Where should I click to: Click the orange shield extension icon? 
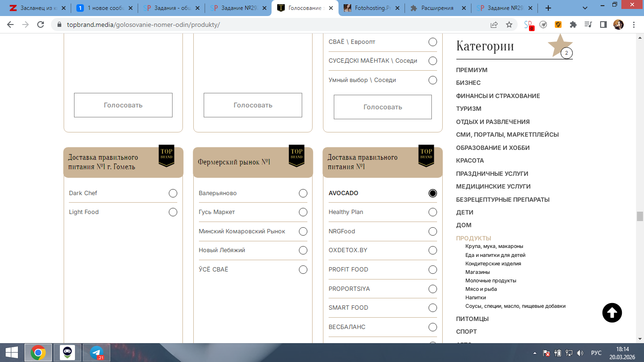pyautogui.click(x=558, y=25)
